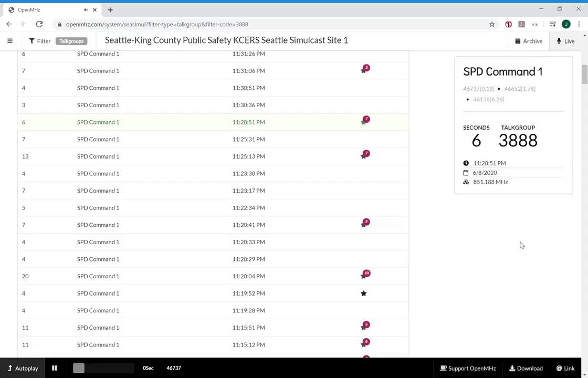Play the 11:23:30 PM call row
This screenshot has width=588, height=378.
213,173
